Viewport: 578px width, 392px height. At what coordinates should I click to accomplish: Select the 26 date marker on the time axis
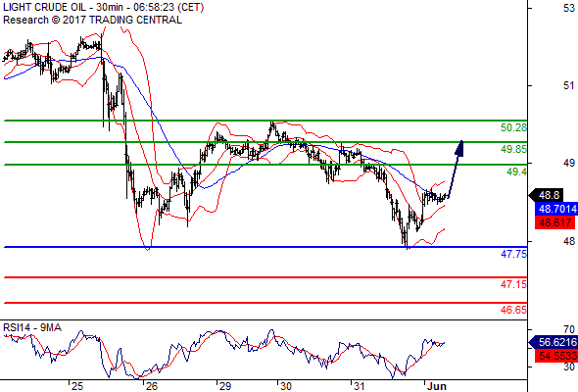click(151, 386)
